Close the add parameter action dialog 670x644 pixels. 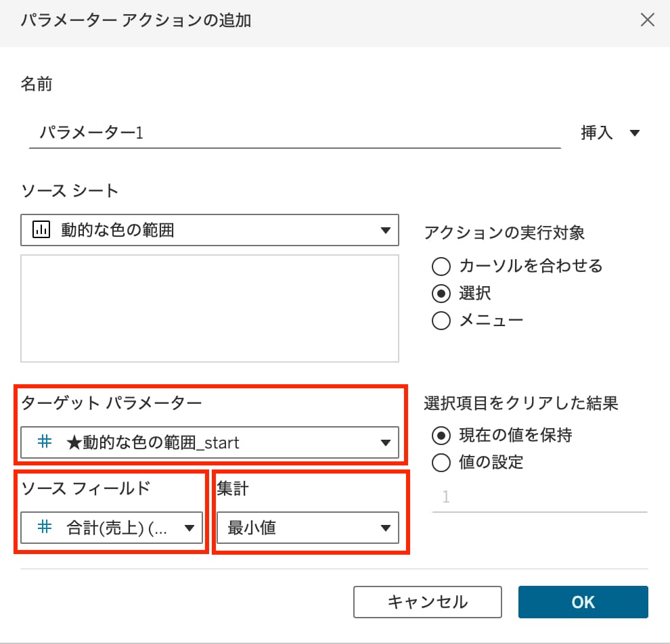[x=647, y=20]
